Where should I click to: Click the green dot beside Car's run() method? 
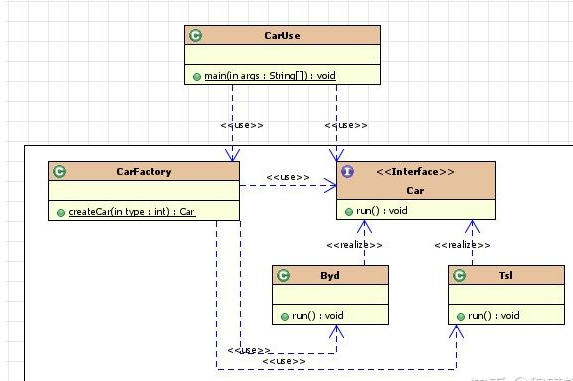pyautogui.click(x=349, y=212)
